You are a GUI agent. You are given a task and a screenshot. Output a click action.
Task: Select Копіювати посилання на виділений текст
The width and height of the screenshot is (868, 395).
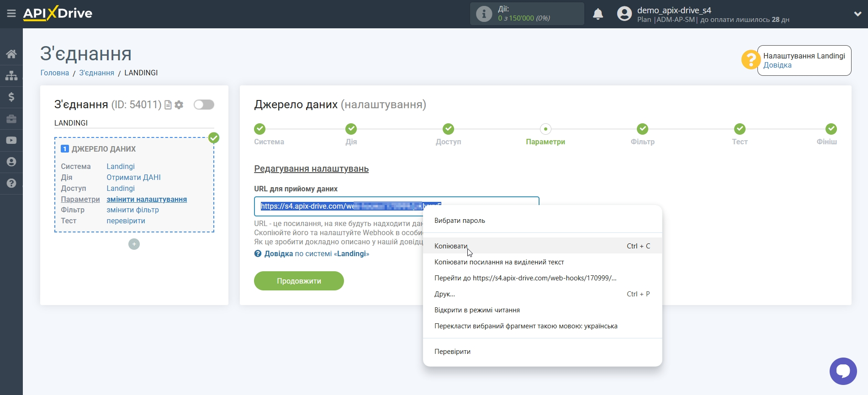pos(542,262)
